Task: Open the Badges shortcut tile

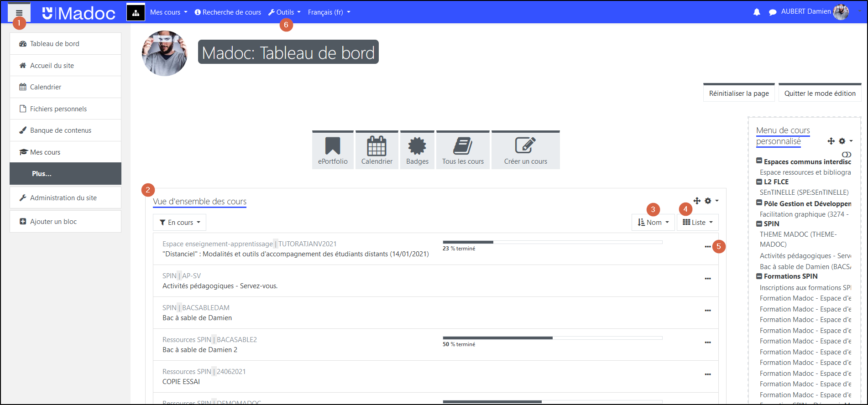Action: [x=417, y=151]
